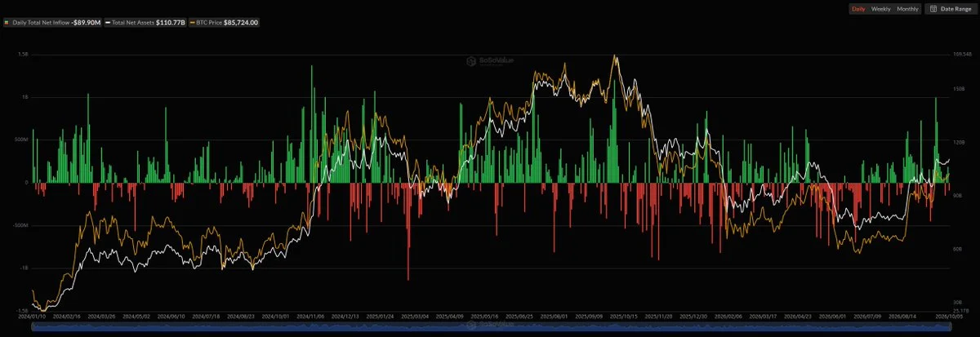
Task: Click the 2026/06/01 date axis label
Action: (831, 315)
